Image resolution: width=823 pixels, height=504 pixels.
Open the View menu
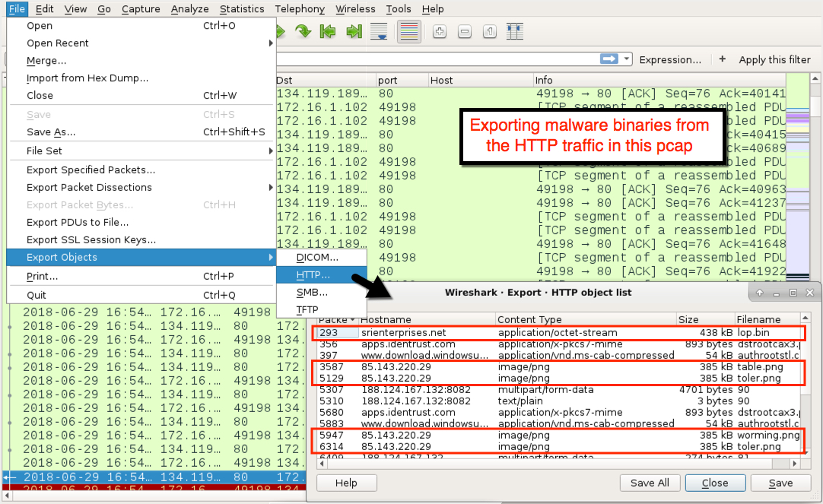coord(75,9)
